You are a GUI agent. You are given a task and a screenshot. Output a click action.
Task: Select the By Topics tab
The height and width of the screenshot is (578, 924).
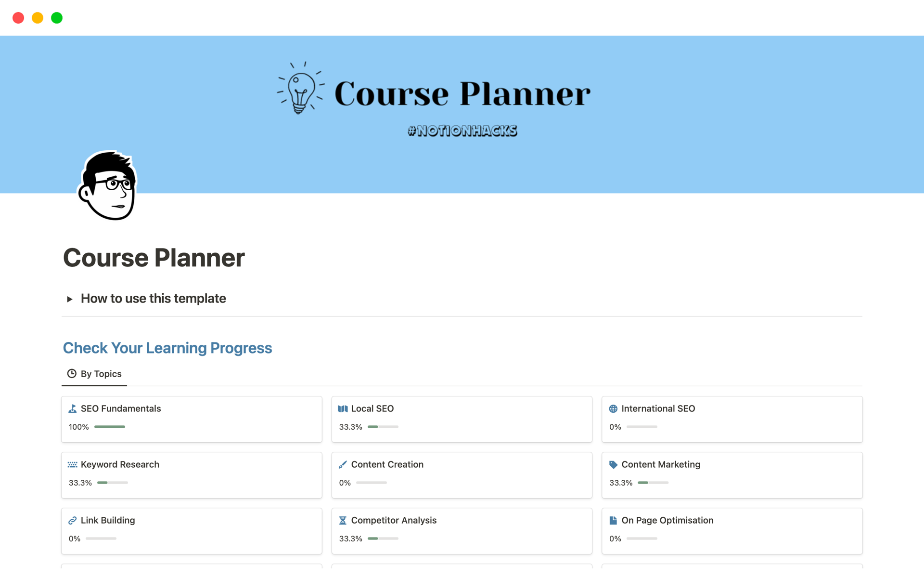tap(95, 374)
